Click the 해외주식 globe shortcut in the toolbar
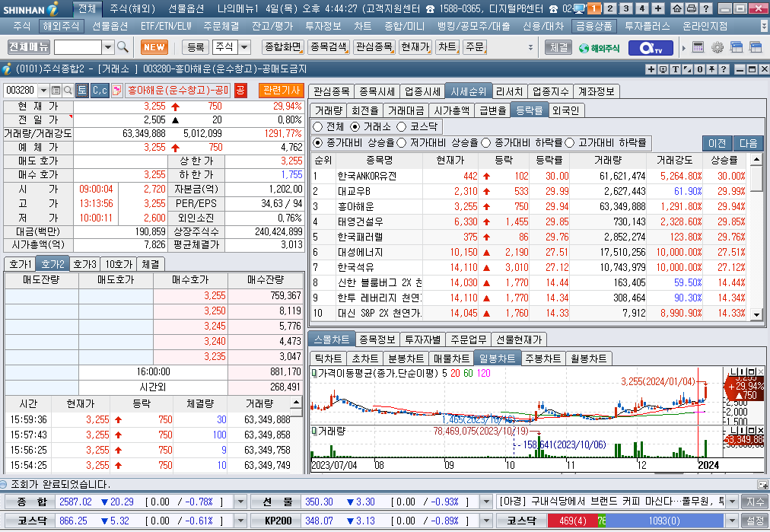The image size is (770, 532). (599, 48)
